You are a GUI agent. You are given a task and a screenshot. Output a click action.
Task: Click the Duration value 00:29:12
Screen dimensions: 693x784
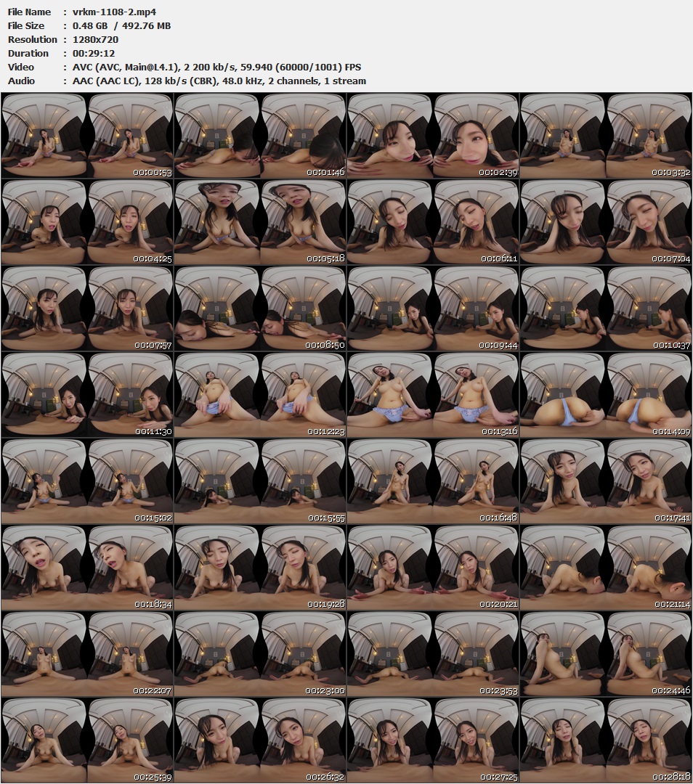94,54
